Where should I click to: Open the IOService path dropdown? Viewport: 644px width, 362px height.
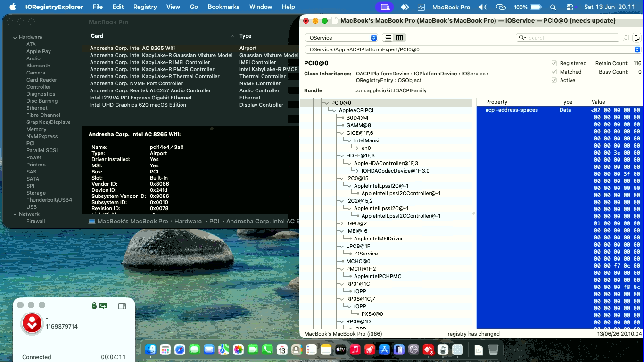[473, 49]
